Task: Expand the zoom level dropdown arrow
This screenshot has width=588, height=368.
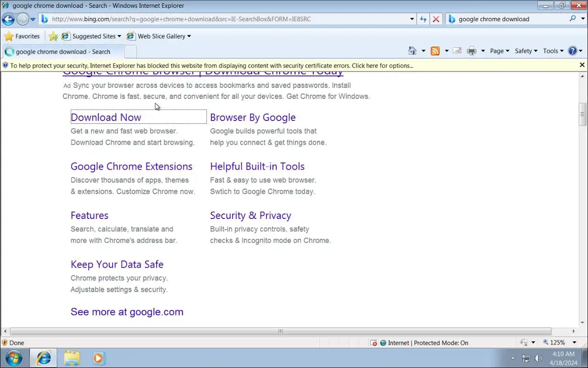Action: point(574,343)
